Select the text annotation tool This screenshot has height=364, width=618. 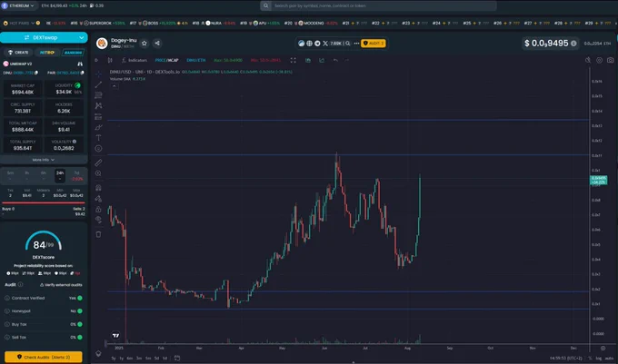point(98,138)
